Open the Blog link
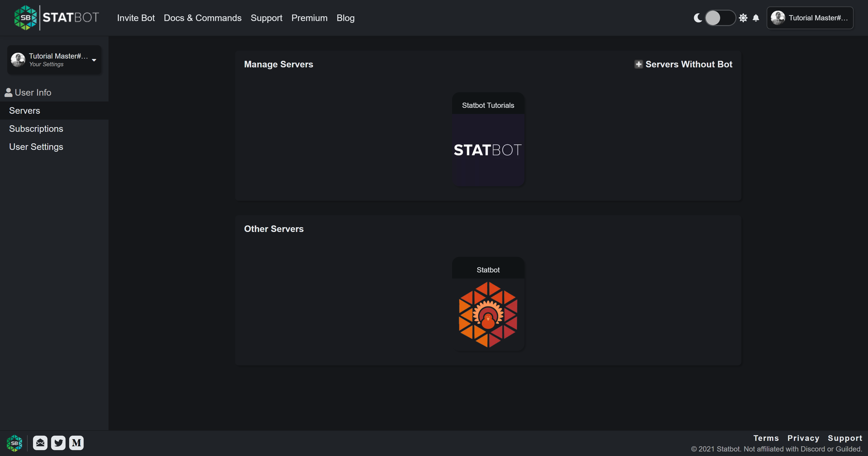 click(x=345, y=18)
